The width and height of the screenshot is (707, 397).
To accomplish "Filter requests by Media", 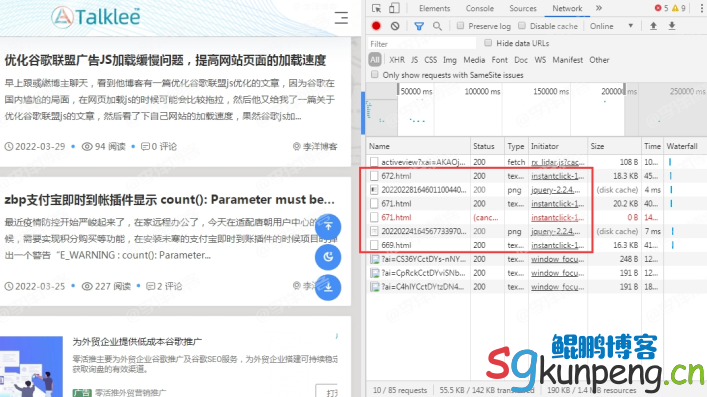I will click(x=474, y=60).
